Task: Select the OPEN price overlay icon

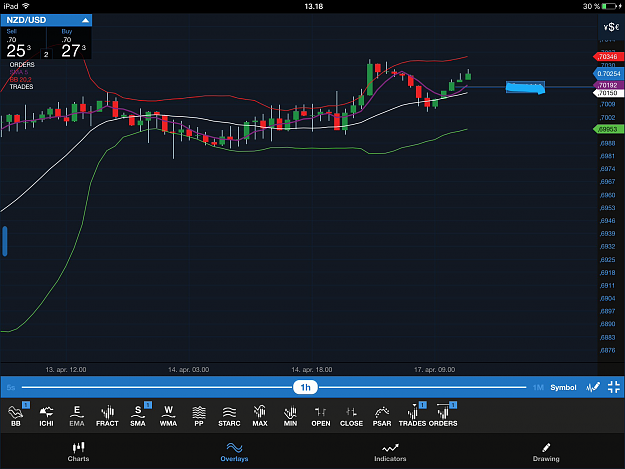Action: click(321, 415)
